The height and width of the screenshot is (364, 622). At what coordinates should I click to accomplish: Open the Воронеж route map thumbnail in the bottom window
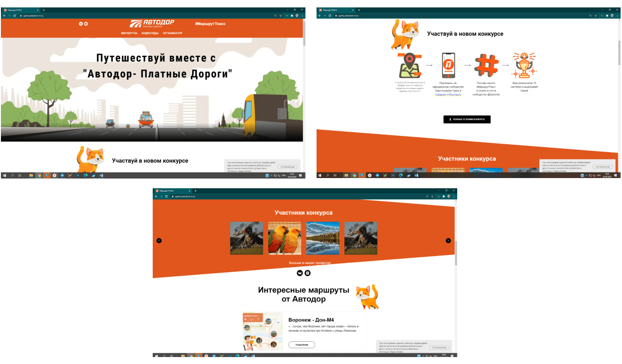[x=262, y=332]
